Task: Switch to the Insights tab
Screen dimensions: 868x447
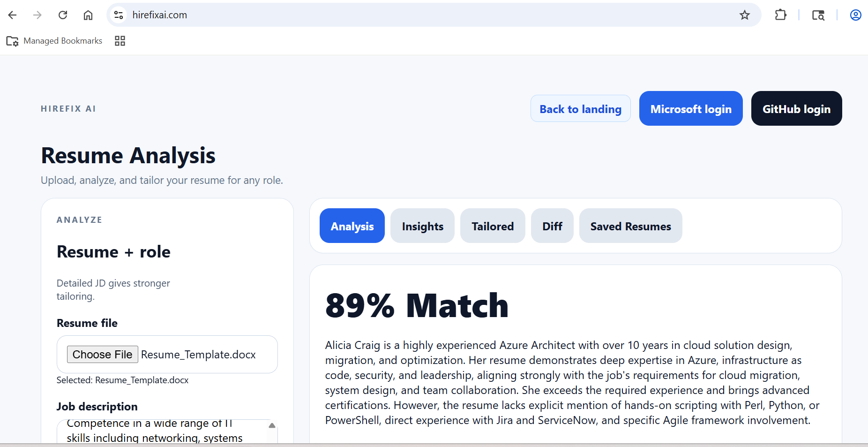Action: point(422,226)
